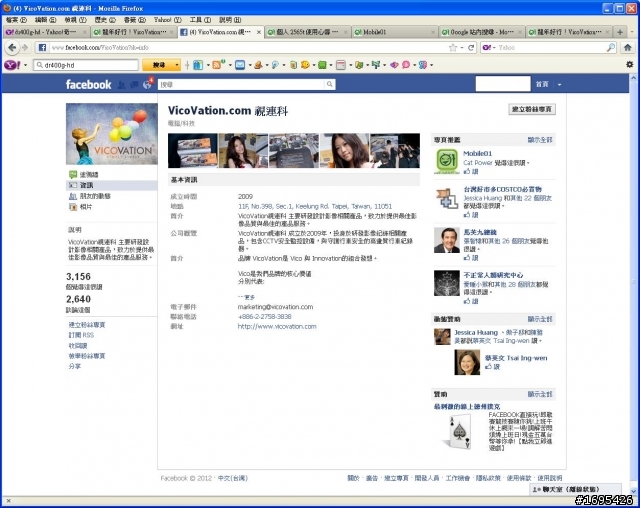The image size is (640, 508).
Task: Click the plus icon after Yahoo search button
Action: coord(187,65)
